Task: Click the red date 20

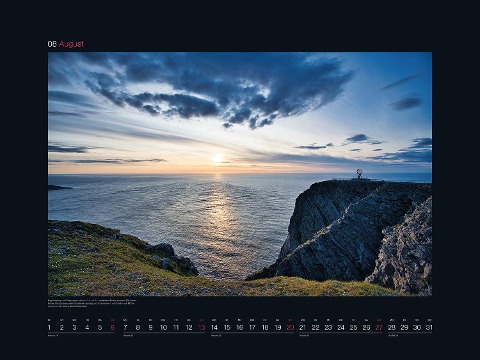Action: coord(290,327)
